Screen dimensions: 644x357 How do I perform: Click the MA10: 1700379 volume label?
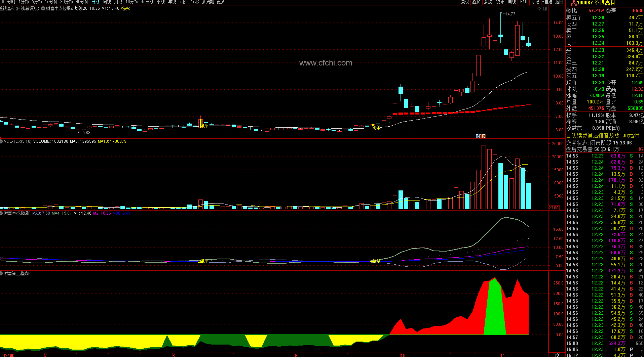(112, 141)
